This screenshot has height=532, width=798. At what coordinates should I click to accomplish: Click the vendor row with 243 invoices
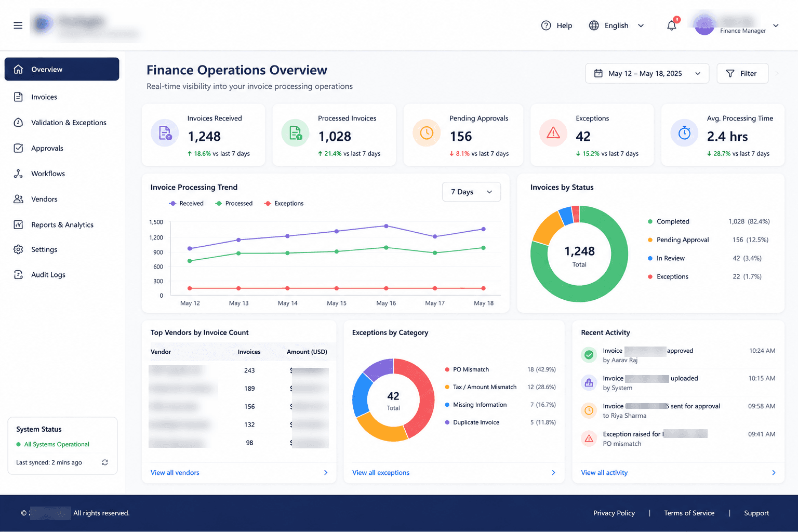coord(239,370)
